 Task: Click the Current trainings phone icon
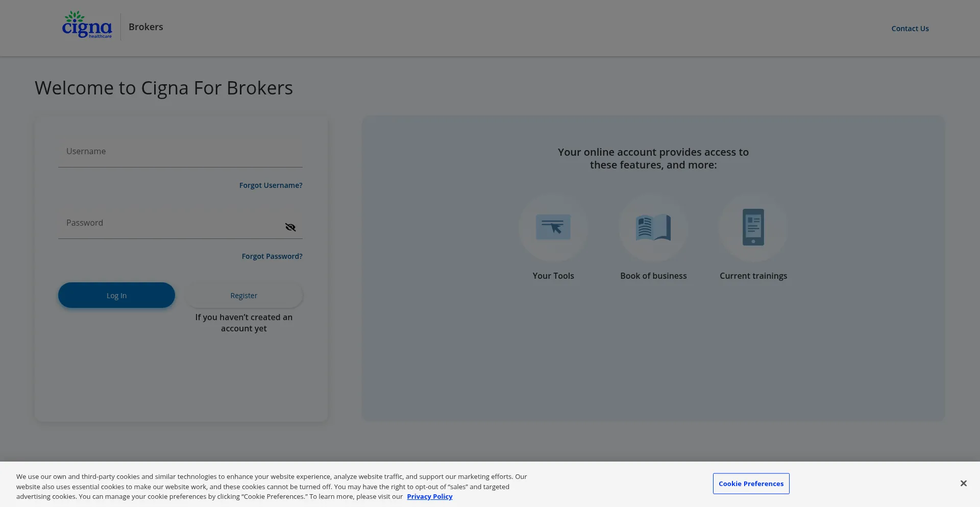(753, 227)
